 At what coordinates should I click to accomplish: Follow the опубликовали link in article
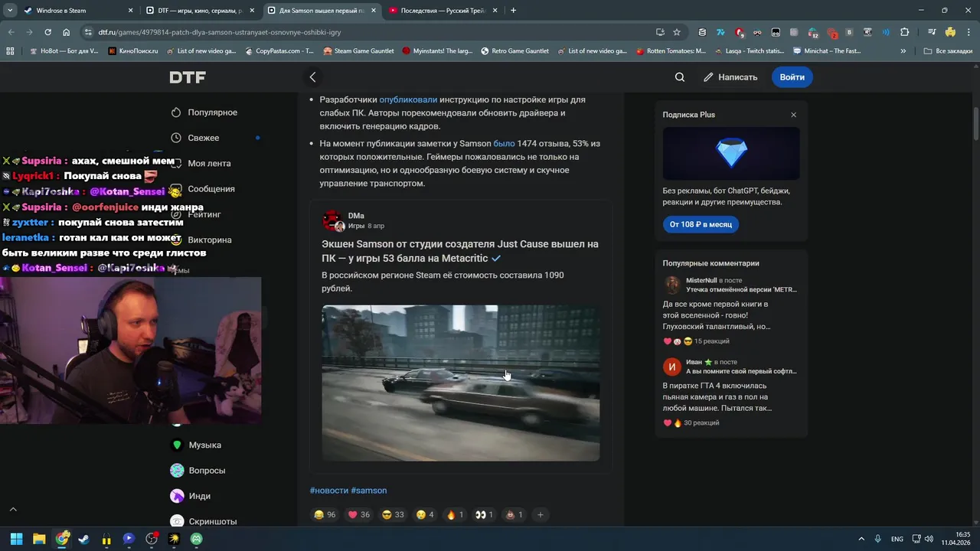click(x=408, y=99)
